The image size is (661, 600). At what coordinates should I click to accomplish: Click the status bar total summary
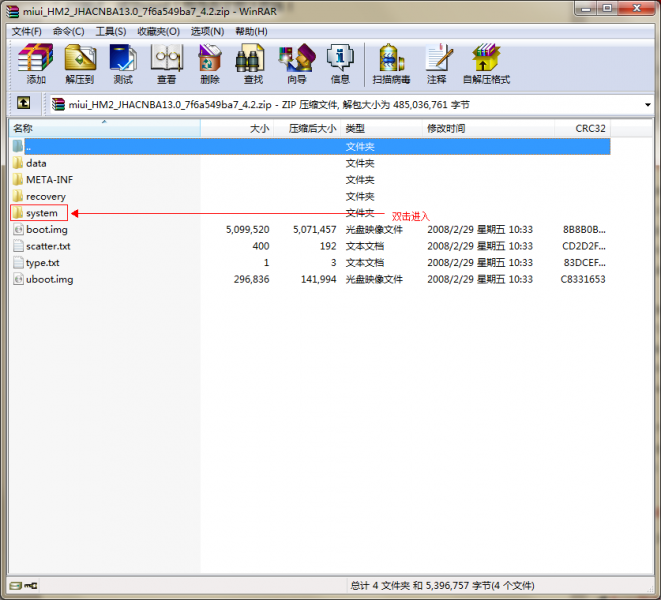point(442,585)
